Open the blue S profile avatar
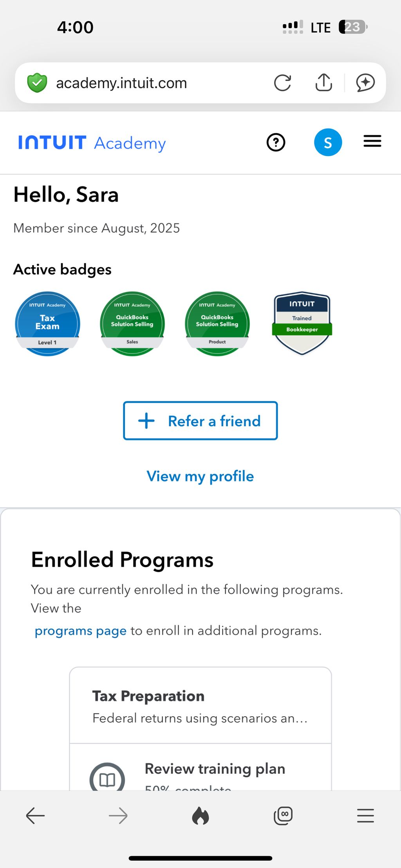The image size is (401, 868). click(328, 142)
